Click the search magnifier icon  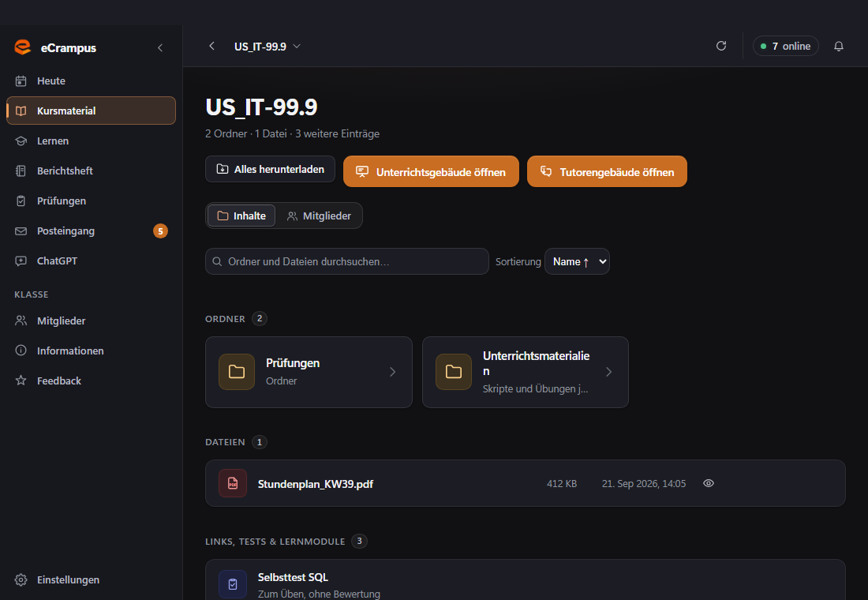pos(217,261)
